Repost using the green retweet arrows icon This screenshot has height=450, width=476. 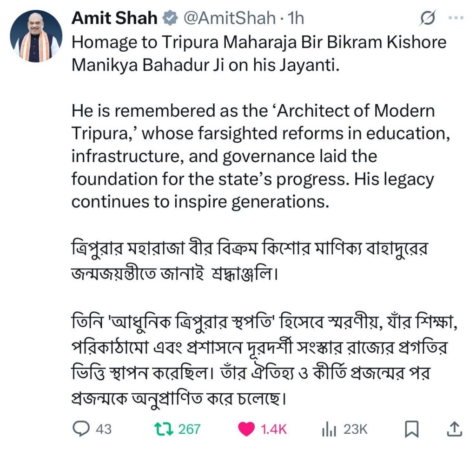[x=164, y=429]
